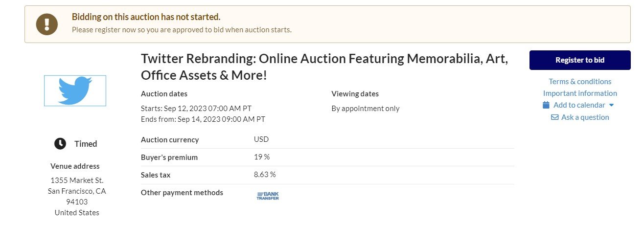Click the Twitter bird logo image
Image resolution: width=644 pixels, height=225 pixels.
click(x=75, y=90)
